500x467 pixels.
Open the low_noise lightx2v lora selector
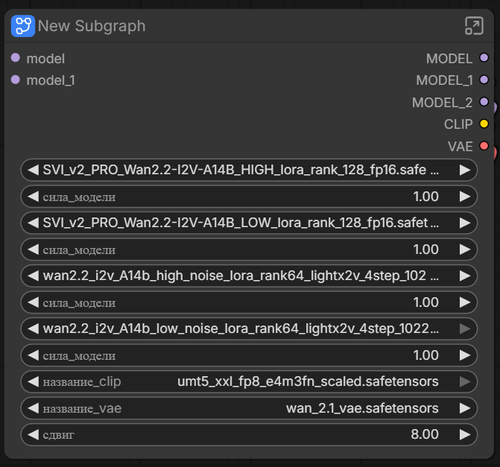[x=249, y=329]
